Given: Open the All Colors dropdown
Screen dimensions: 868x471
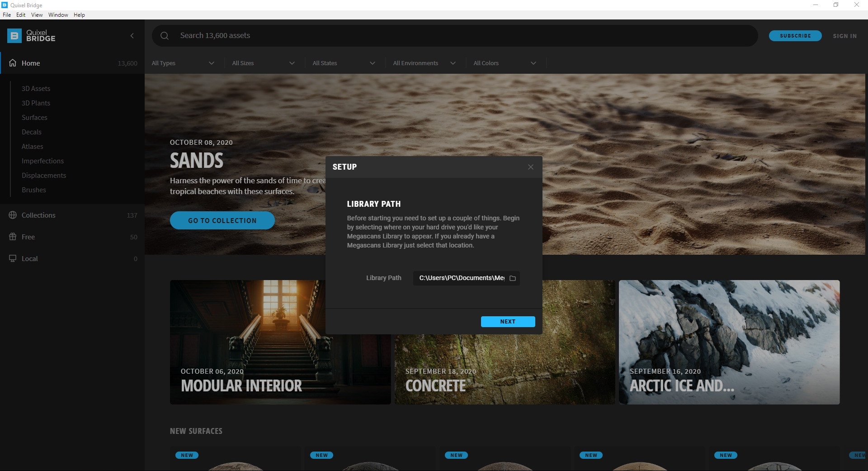Looking at the screenshot, I should [x=503, y=63].
